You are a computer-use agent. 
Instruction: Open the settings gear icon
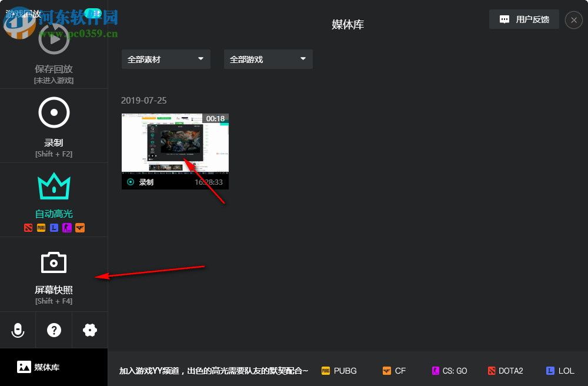89,330
